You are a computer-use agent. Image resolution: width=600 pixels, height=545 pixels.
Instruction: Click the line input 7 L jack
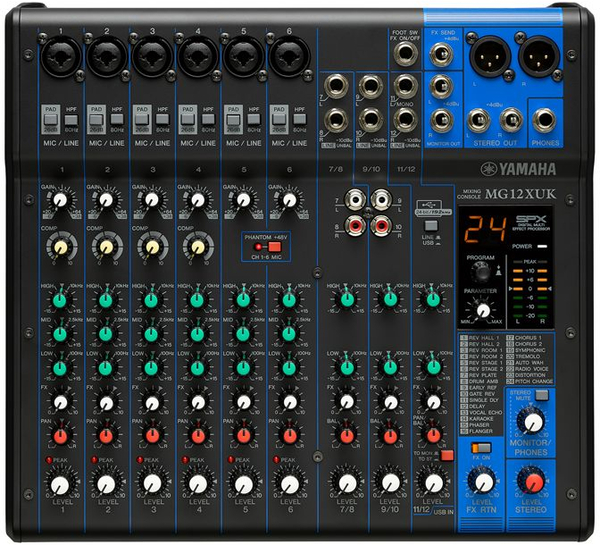click(x=335, y=87)
